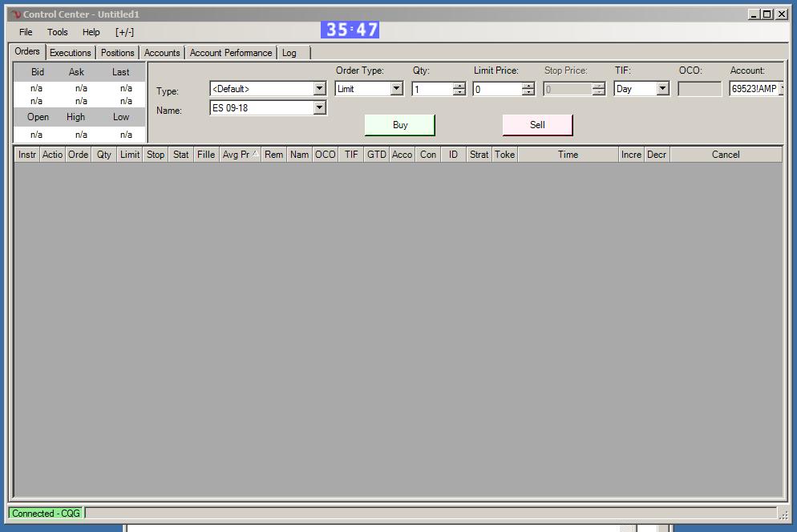Switch to the Orders tab

pos(27,51)
